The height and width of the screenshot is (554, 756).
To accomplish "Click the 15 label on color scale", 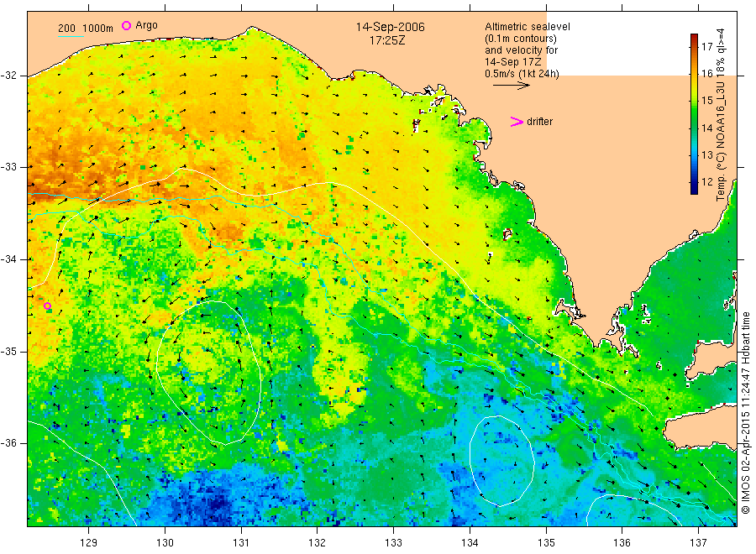I will 706,101.
